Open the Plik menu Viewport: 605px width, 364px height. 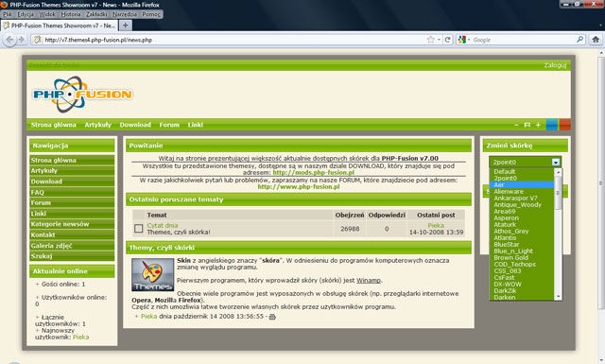pyautogui.click(x=8, y=14)
